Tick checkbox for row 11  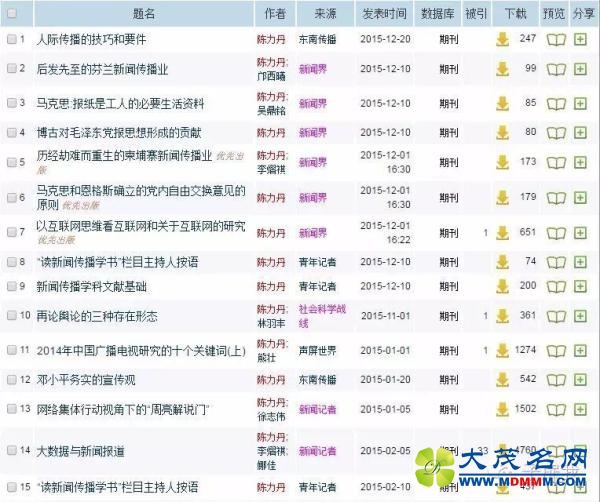12,349
